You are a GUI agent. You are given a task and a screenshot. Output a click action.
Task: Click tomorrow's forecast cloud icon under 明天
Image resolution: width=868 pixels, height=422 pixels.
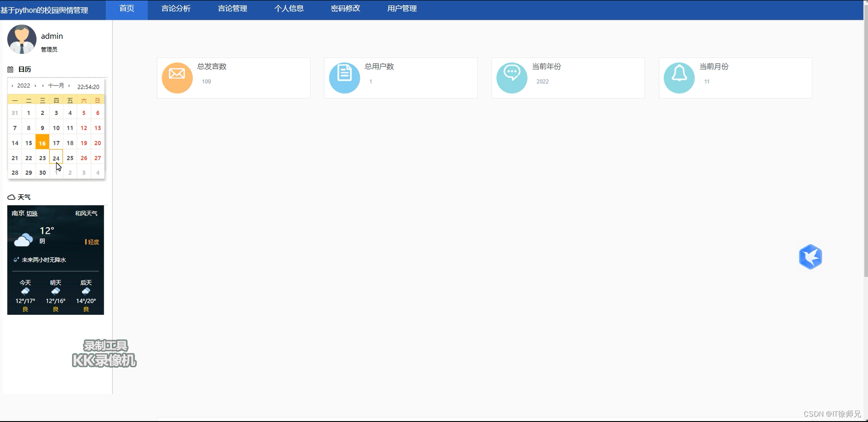[x=56, y=291]
